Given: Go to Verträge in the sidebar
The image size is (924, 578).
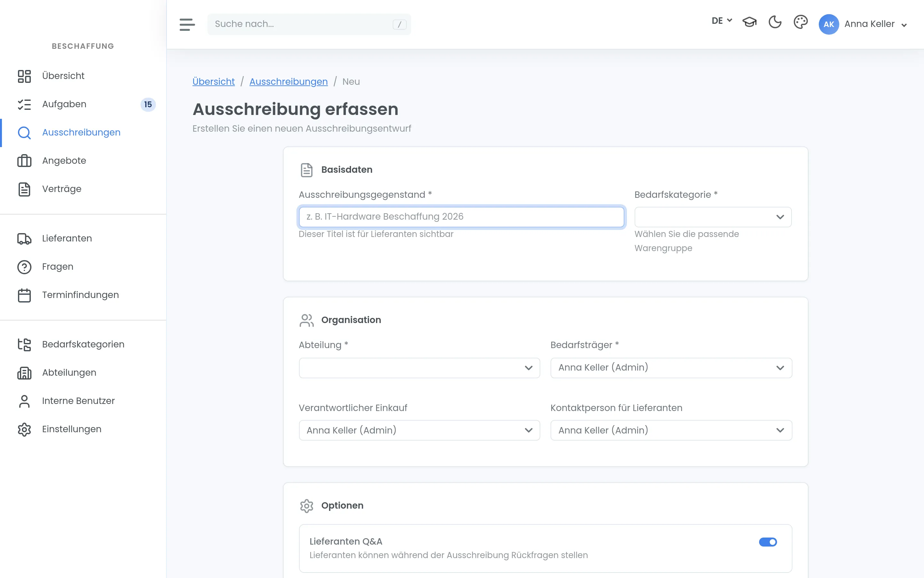Looking at the screenshot, I should (x=83, y=189).
